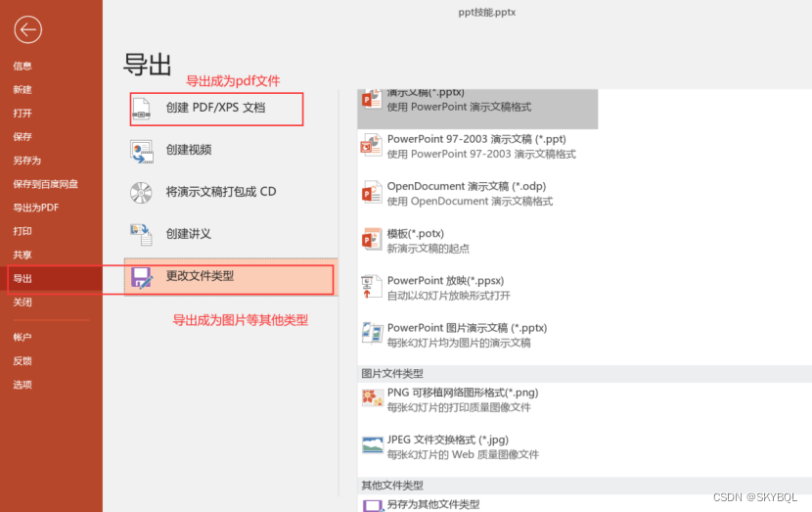The image size is (812, 512).
Task: Click the JPEG landscape image icon
Action: pyautogui.click(x=372, y=445)
